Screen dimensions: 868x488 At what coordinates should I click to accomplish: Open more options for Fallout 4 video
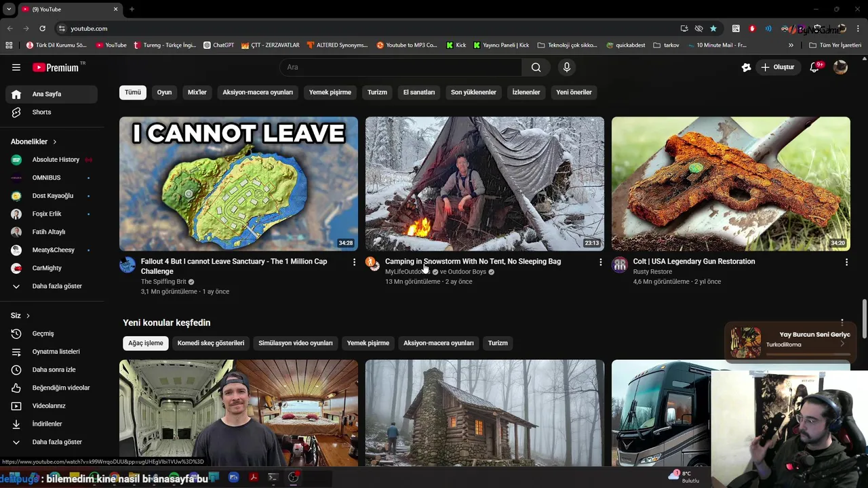[354, 262]
